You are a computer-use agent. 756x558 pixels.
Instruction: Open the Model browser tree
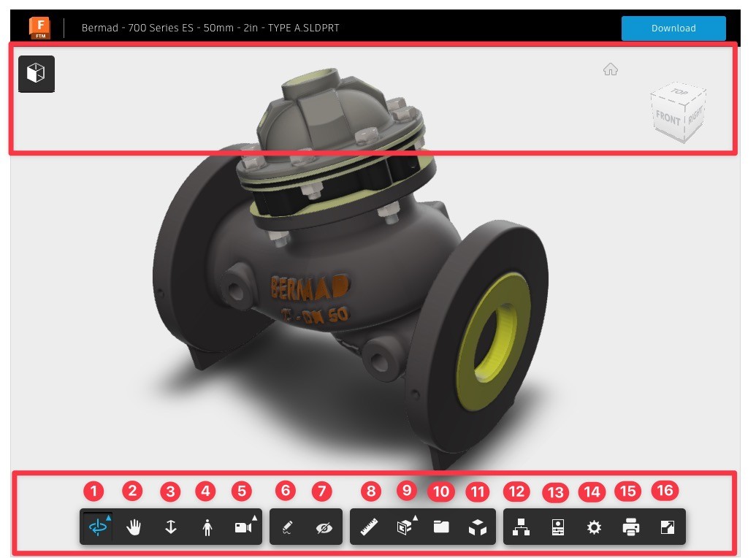click(x=522, y=527)
